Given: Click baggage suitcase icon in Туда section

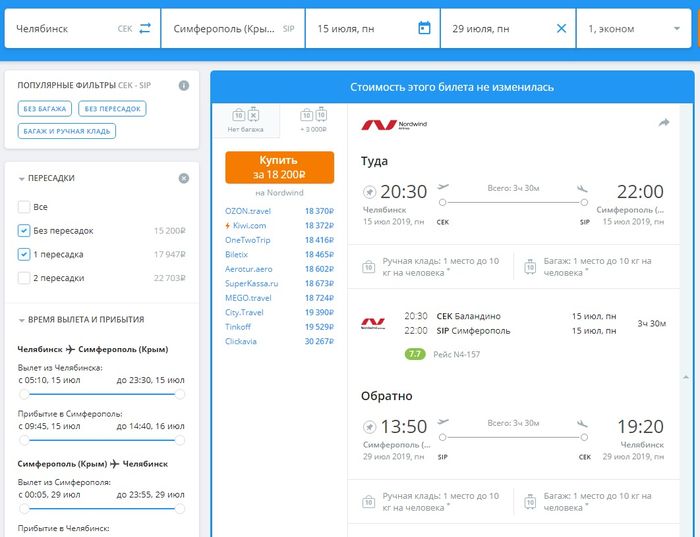Looking at the screenshot, I should tap(530, 266).
